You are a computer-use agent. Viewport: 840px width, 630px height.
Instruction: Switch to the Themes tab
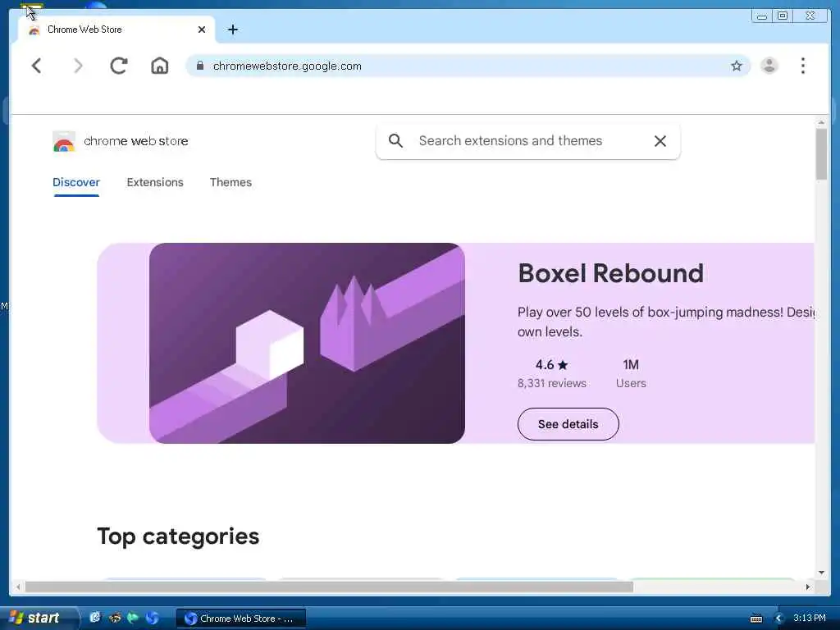(x=231, y=182)
